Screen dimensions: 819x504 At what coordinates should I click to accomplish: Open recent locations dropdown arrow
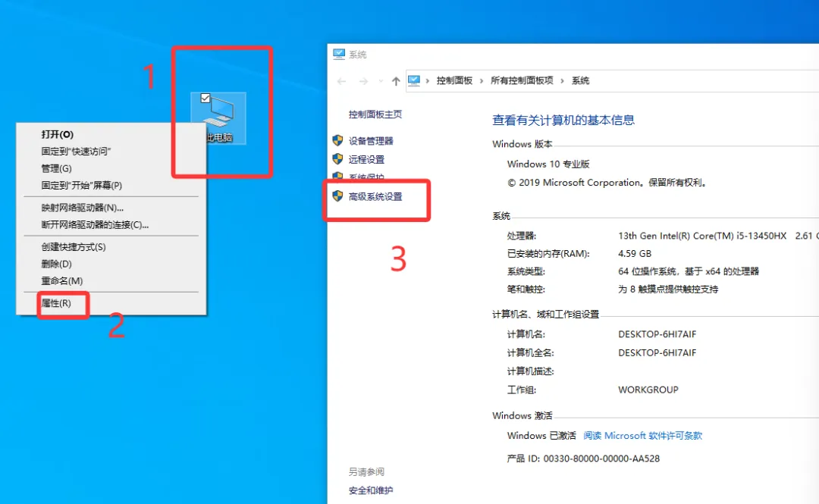381,81
